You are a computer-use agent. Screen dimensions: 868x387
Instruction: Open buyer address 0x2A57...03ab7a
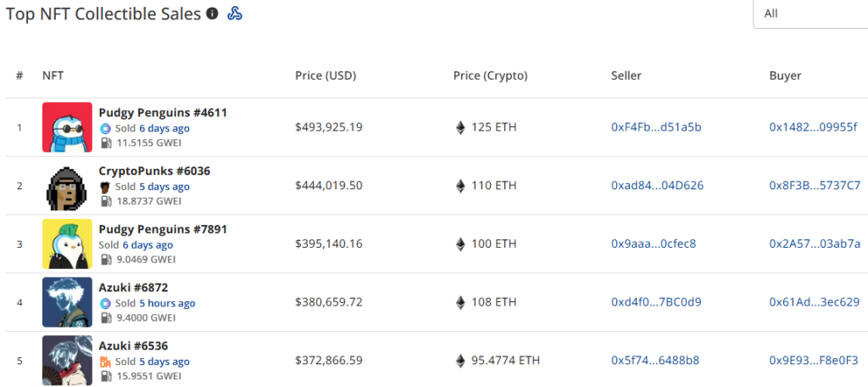[x=815, y=244]
